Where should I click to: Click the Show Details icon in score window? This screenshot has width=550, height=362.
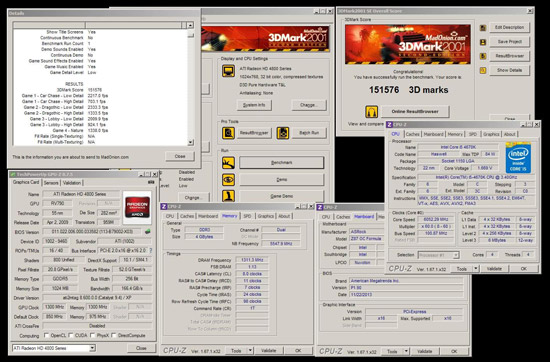[x=483, y=71]
